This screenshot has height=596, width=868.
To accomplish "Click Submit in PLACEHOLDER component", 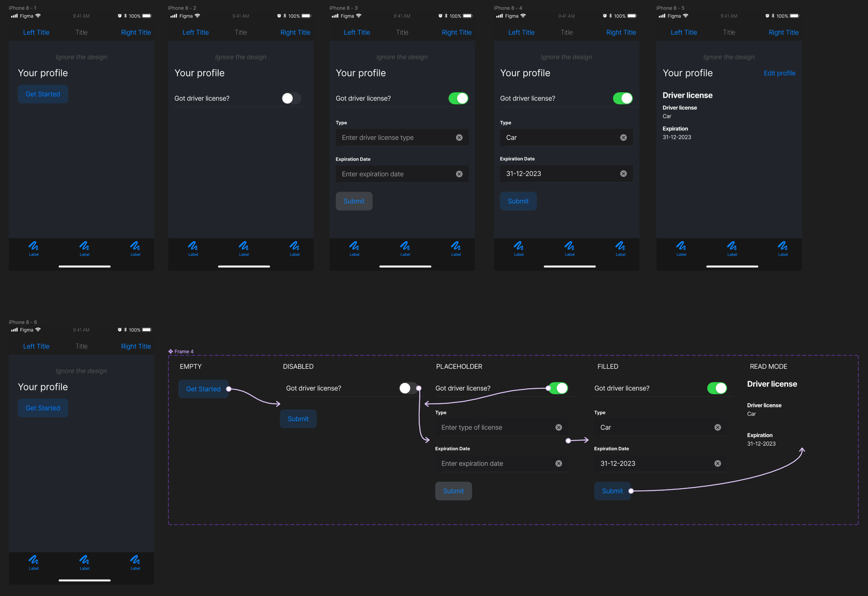I will coord(453,491).
